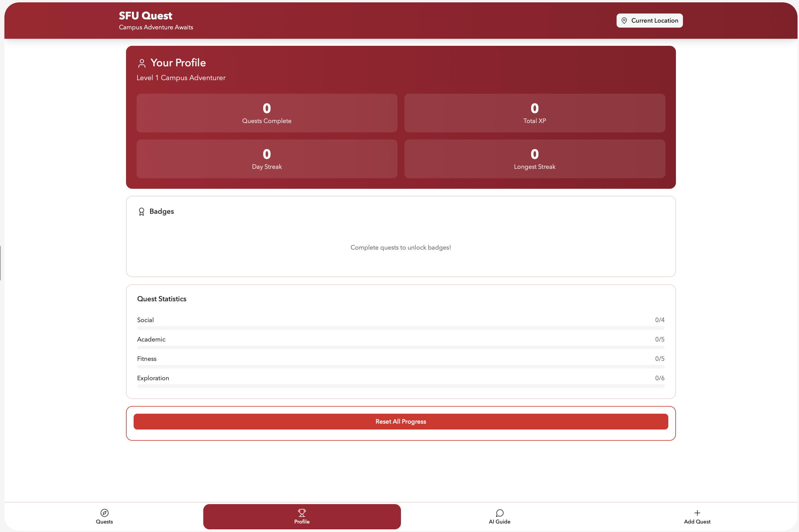Click the trophy icon in bottom navigation
Image resolution: width=799 pixels, height=532 pixels.
302,513
